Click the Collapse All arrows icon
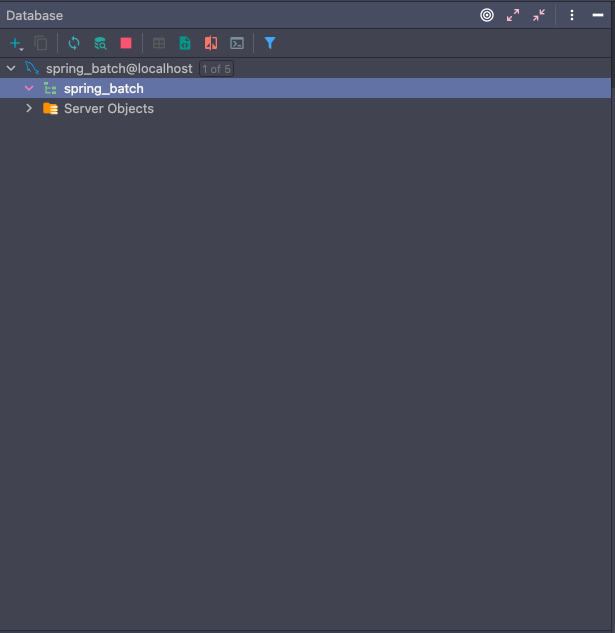Image resolution: width=615 pixels, height=633 pixels. (x=539, y=15)
